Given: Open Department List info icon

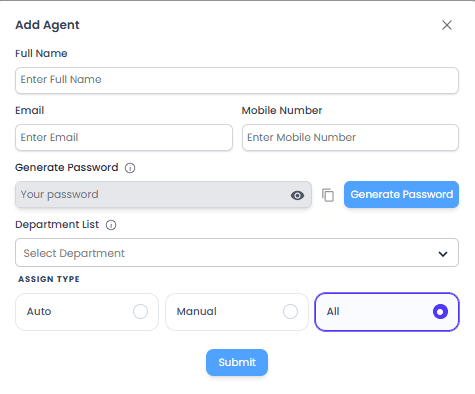Looking at the screenshot, I should tap(111, 225).
